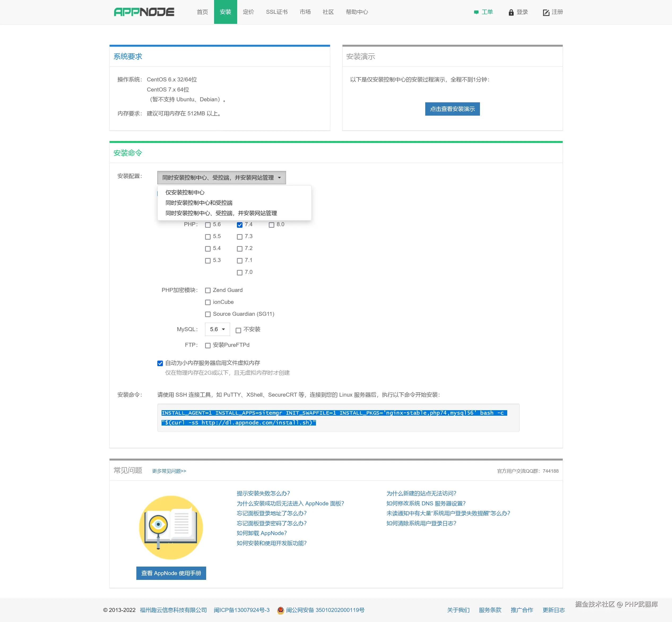
Task: Tick the ionCube encryption module checkbox
Action: point(208,302)
